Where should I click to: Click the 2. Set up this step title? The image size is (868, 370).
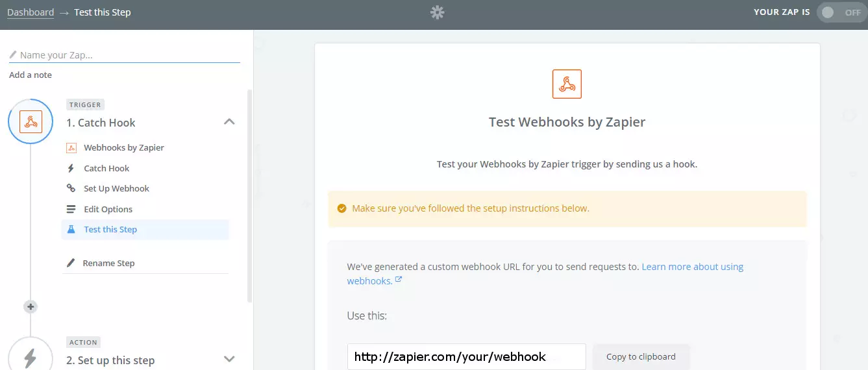[x=110, y=360]
